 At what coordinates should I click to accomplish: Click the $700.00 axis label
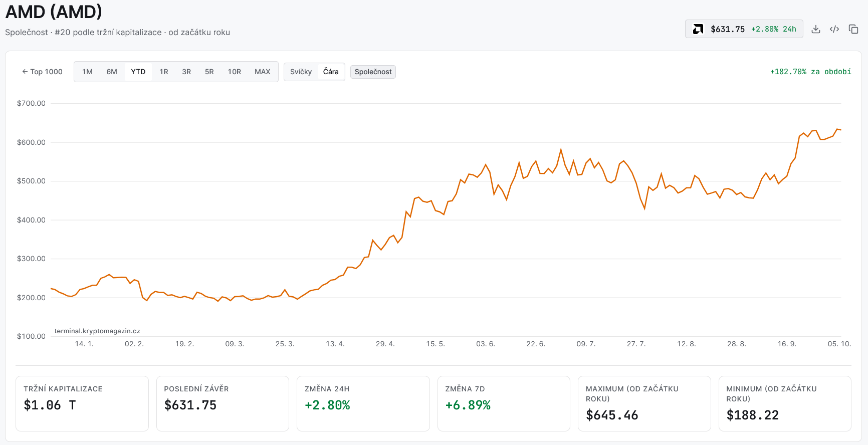(x=31, y=103)
